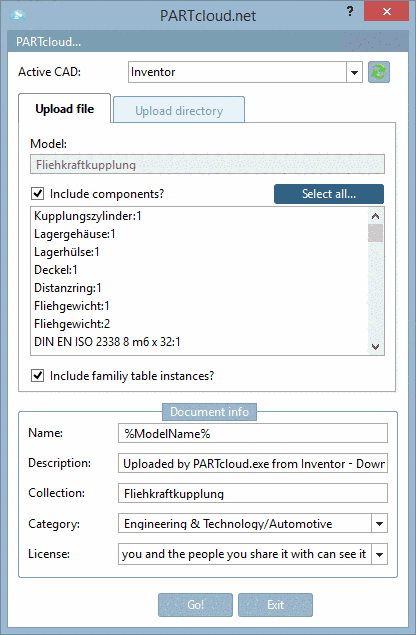The height and width of the screenshot is (635, 416).
Task: Select Lagergehäuse:1 in the component list
Action: point(75,234)
